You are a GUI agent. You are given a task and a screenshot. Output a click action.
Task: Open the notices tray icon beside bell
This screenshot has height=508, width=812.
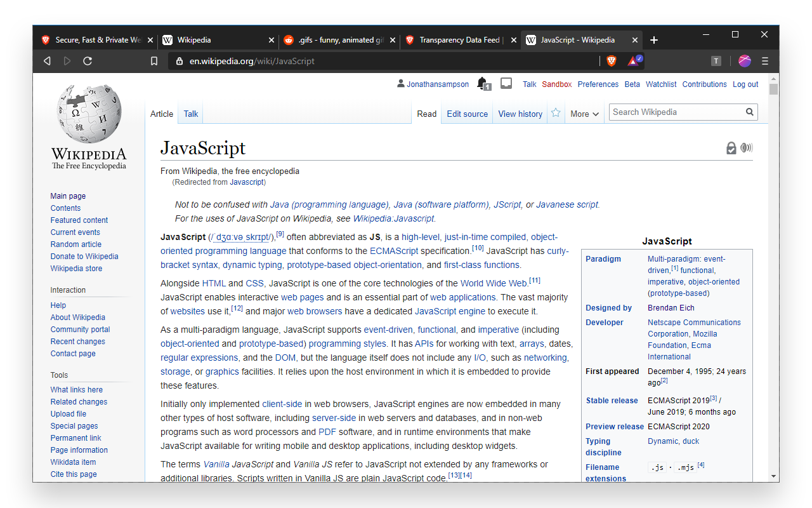coord(506,83)
